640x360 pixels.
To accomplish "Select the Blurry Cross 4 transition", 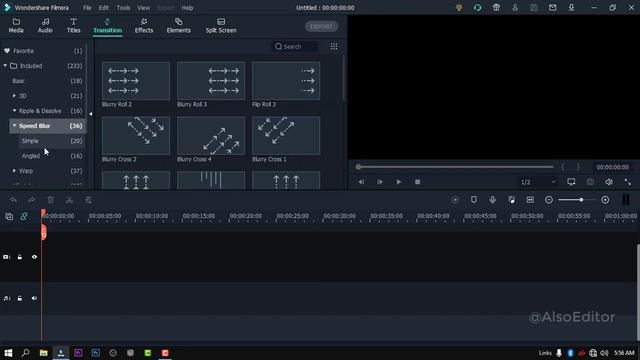I will [211, 136].
